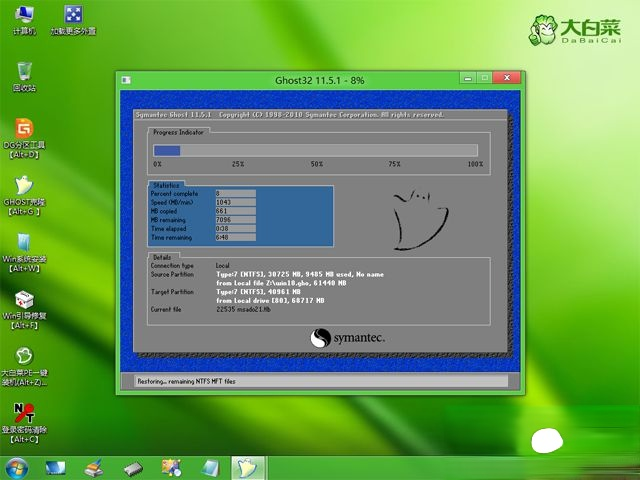Open the 回收站 recycle bin icon
This screenshot has width=640, height=480.
[x=24, y=77]
